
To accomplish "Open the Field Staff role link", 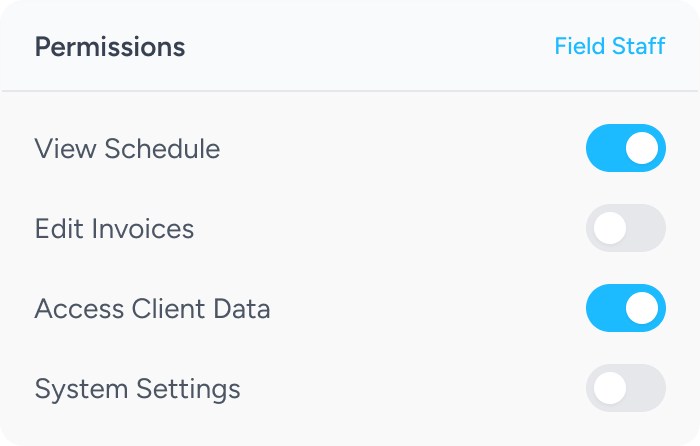I will pyautogui.click(x=609, y=46).
